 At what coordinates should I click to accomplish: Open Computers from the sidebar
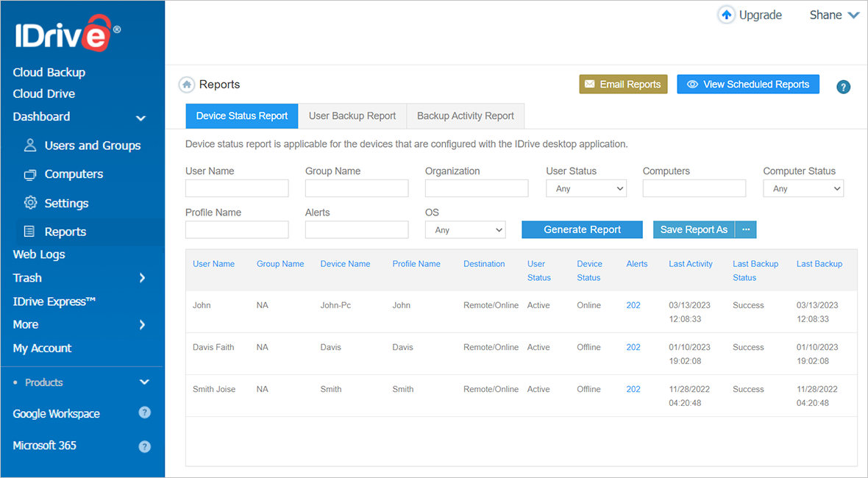click(74, 174)
